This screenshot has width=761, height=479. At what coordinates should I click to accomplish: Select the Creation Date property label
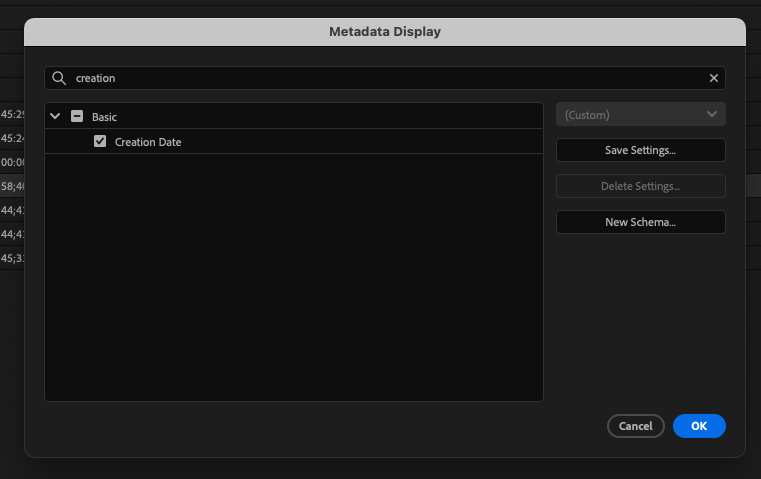click(148, 142)
